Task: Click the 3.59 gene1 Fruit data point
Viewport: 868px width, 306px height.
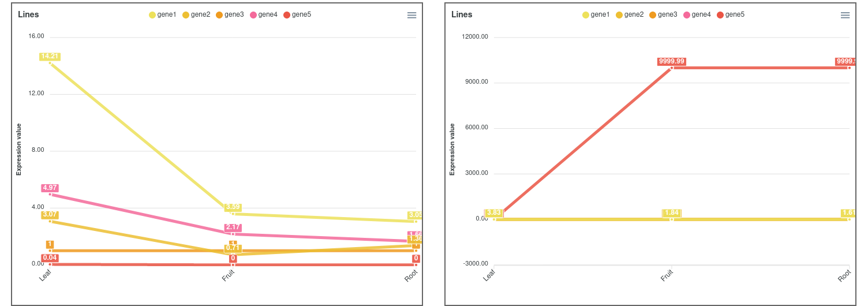Action: click(x=233, y=214)
